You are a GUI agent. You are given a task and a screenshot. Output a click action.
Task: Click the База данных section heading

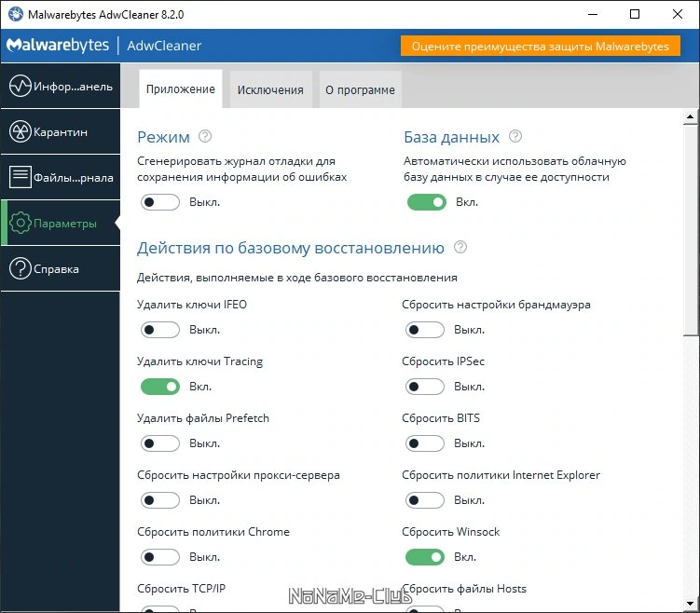click(451, 137)
